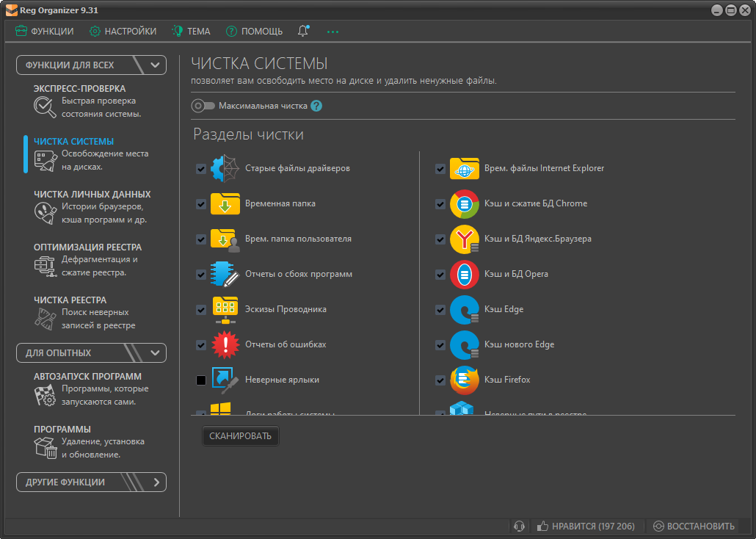Image resolution: width=756 pixels, height=539 pixels.
Task: Open the НАСТРОЙКИ menu
Action: 123,31
